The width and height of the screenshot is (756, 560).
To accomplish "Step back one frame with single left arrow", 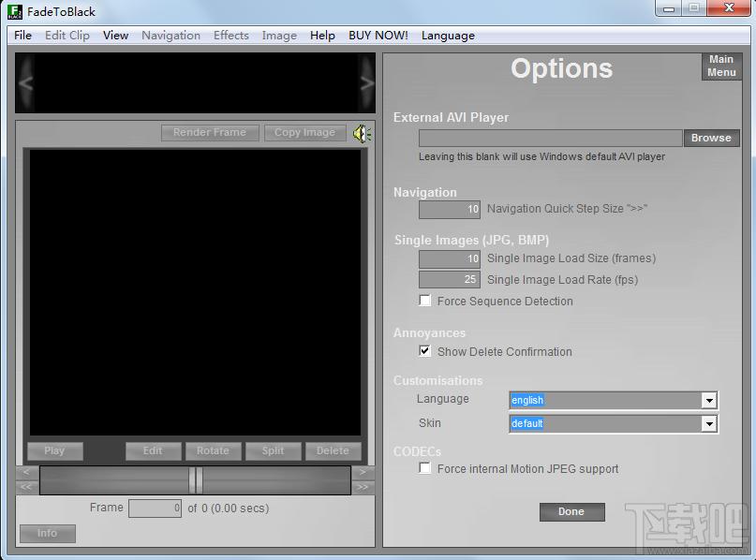I will [27, 472].
